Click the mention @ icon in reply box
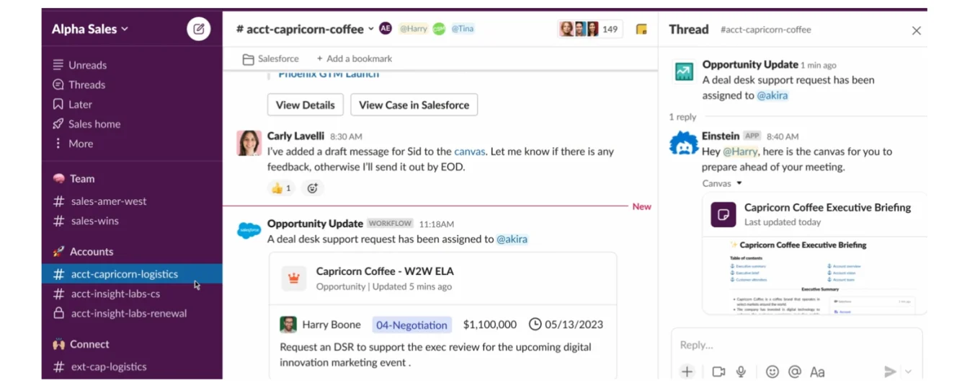Screen dimensions: 980x386 coord(795,372)
